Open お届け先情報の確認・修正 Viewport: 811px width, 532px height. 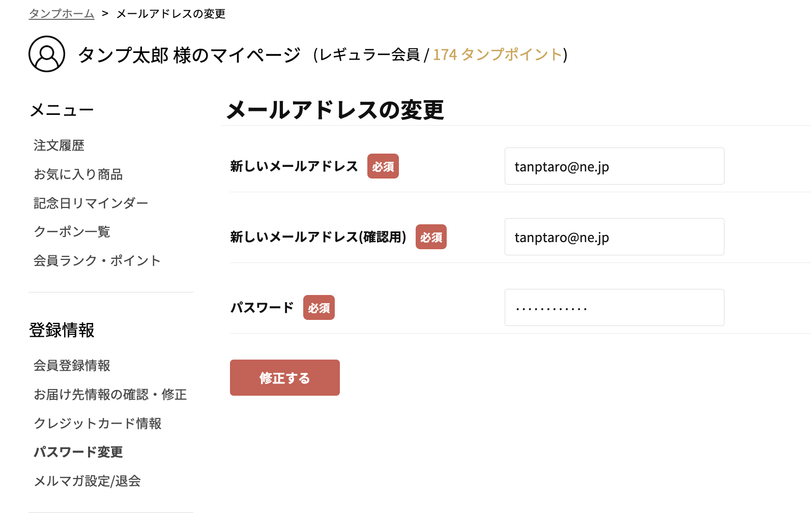coord(110,395)
